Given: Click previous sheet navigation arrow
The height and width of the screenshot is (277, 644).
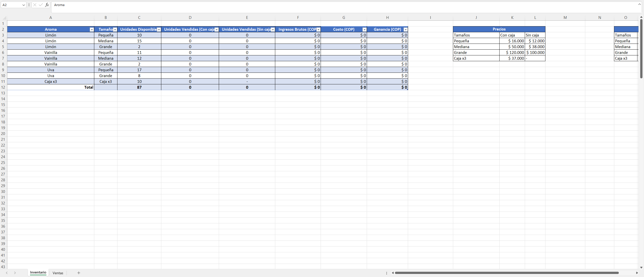Looking at the screenshot, I should [7, 273].
